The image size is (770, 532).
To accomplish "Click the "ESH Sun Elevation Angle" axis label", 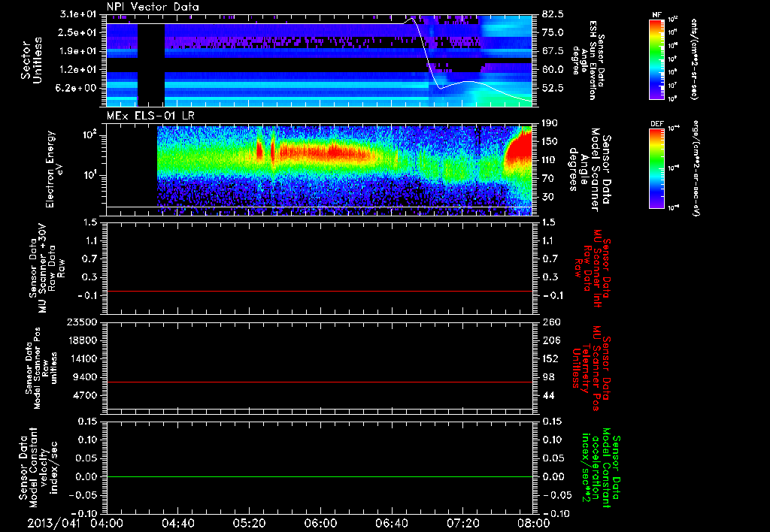I will tap(589, 60).
